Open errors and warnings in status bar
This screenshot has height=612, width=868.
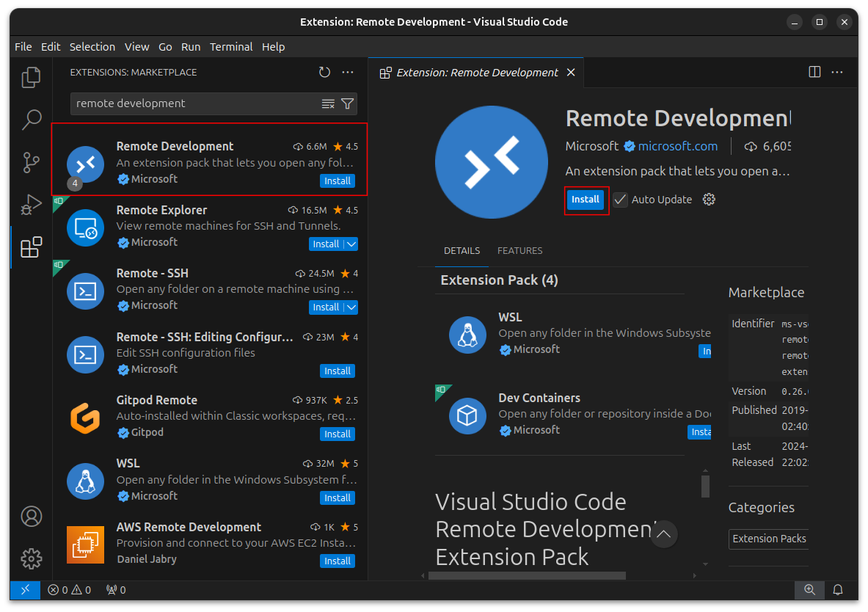coord(70,590)
